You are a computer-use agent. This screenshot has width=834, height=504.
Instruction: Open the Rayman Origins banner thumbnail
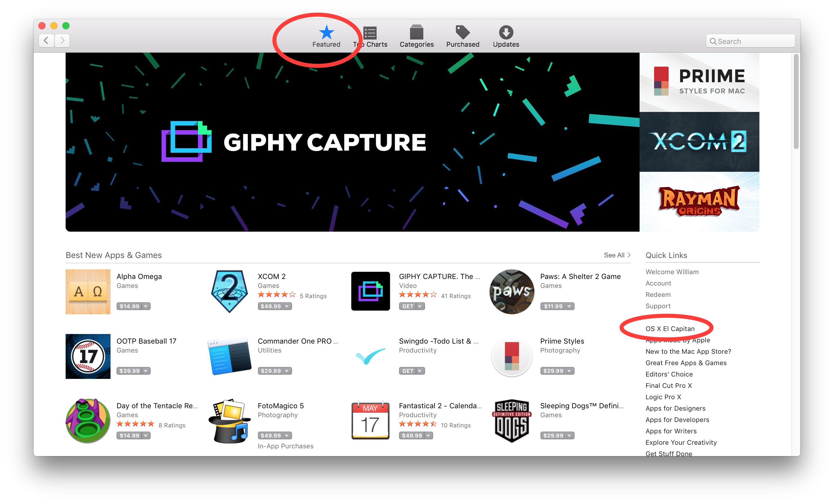pos(699,202)
